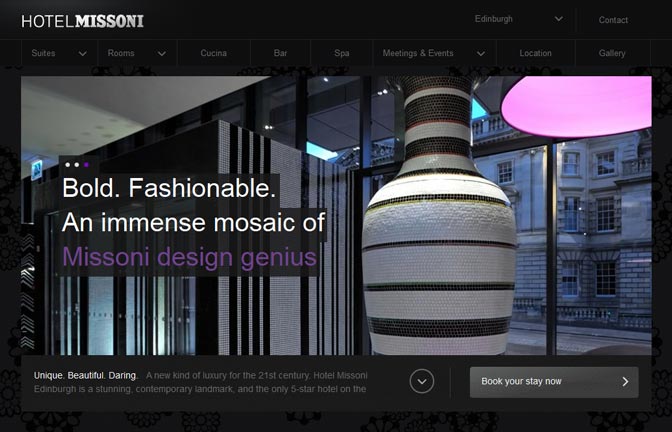The width and height of the screenshot is (672, 432).
Task: Click the arrow on the booking button
Action: 625,381
